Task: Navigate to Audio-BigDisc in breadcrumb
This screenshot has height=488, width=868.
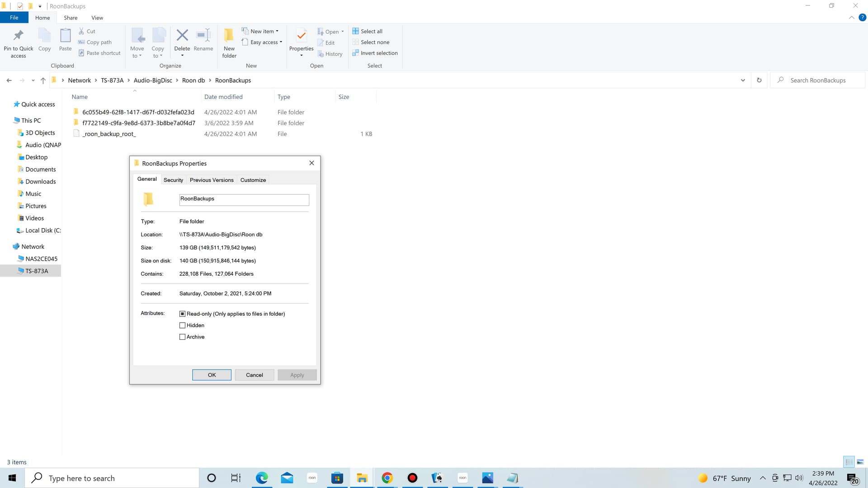Action: (x=153, y=80)
